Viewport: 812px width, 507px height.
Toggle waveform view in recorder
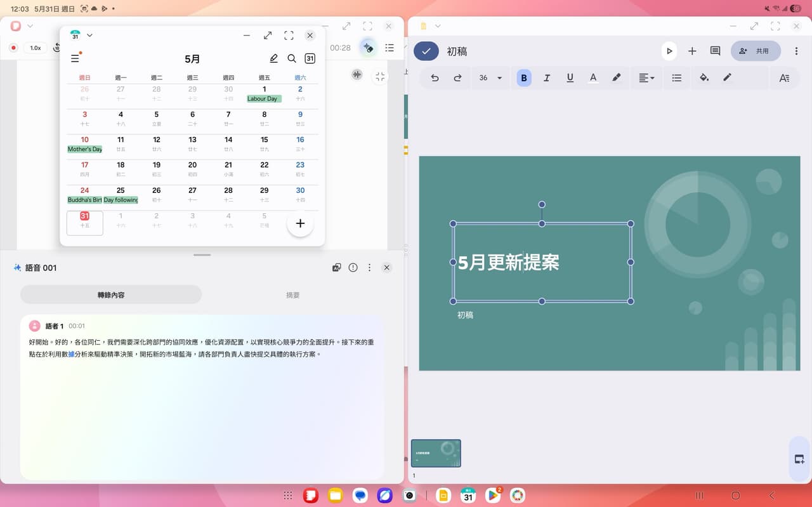click(x=357, y=75)
